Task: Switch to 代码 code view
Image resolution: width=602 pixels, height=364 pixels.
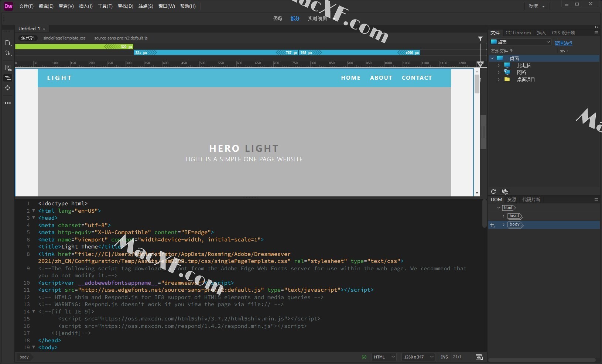Action: (x=277, y=18)
